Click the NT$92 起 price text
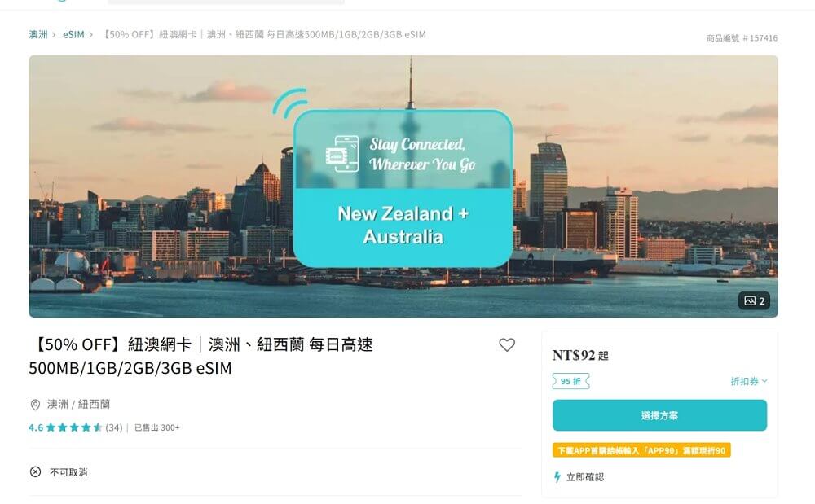This screenshot has width=815, height=504. pyautogui.click(x=580, y=356)
